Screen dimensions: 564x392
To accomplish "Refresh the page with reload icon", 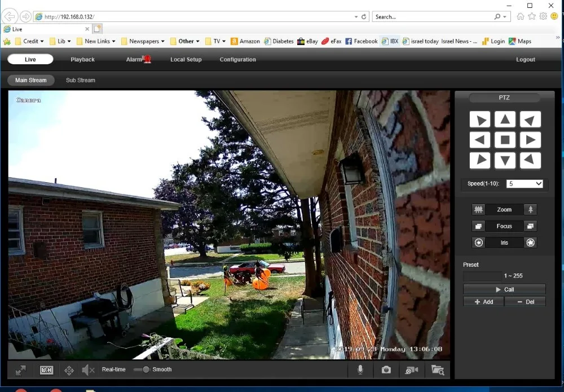I will point(364,16).
